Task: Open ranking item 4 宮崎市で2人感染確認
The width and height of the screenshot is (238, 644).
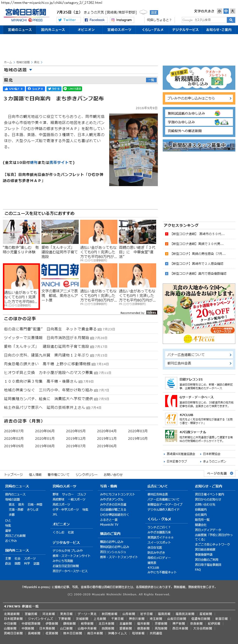Action: (198, 264)
